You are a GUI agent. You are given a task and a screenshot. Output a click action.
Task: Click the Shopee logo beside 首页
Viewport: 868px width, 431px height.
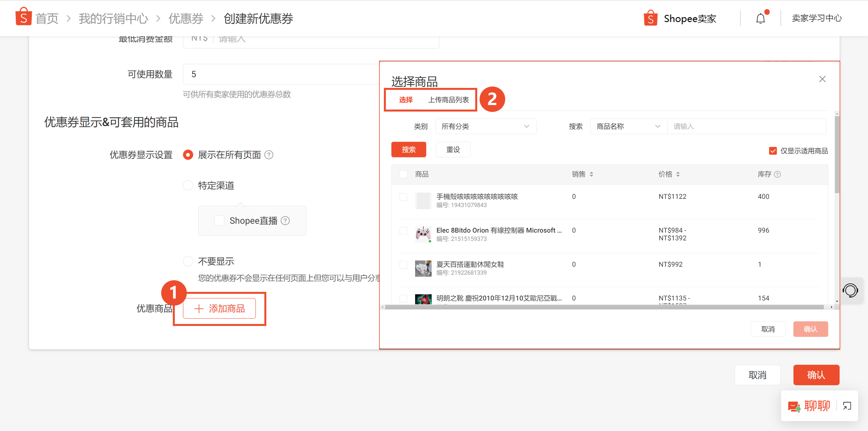[x=23, y=17]
